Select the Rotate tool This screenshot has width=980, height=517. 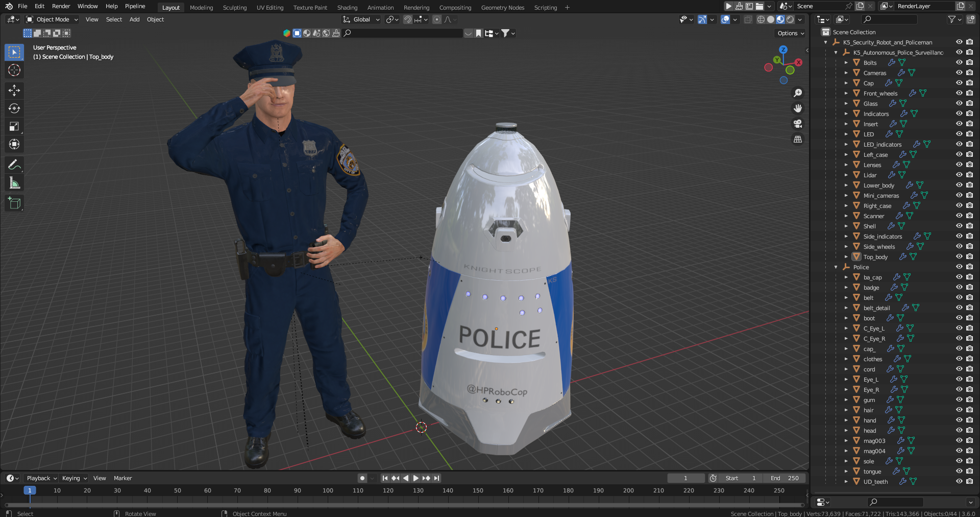(x=14, y=108)
